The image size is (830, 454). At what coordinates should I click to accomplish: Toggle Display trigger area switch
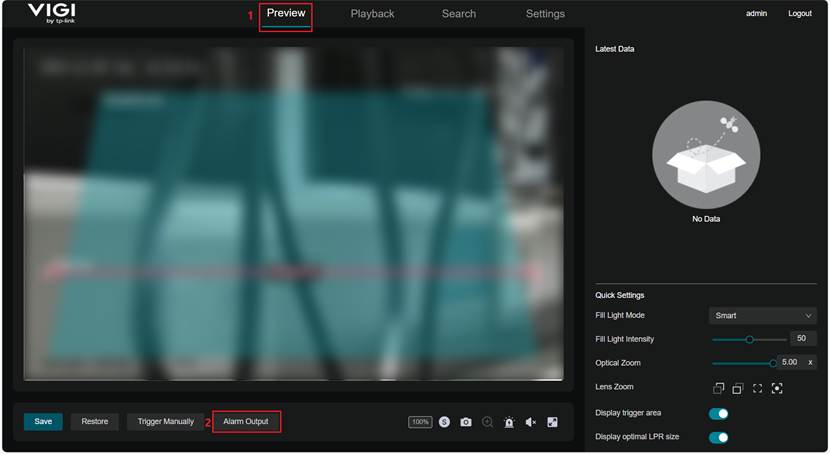point(718,413)
